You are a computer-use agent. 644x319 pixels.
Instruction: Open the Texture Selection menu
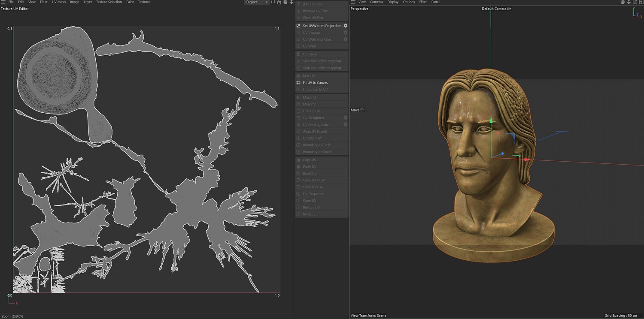(x=109, y=2)
